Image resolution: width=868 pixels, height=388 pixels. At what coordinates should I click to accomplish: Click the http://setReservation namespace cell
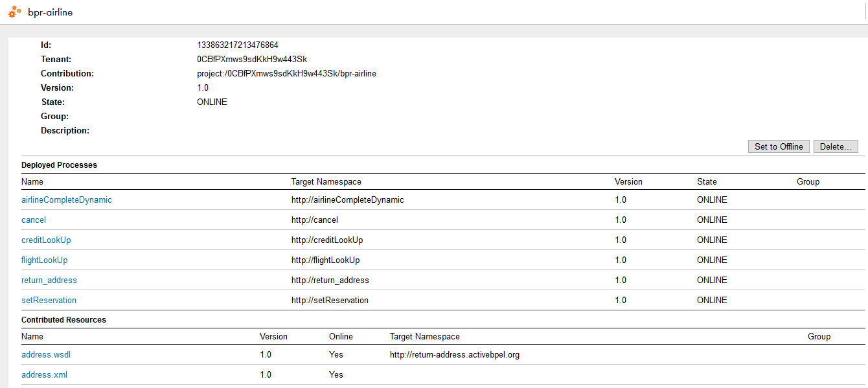tap(330, 301)
